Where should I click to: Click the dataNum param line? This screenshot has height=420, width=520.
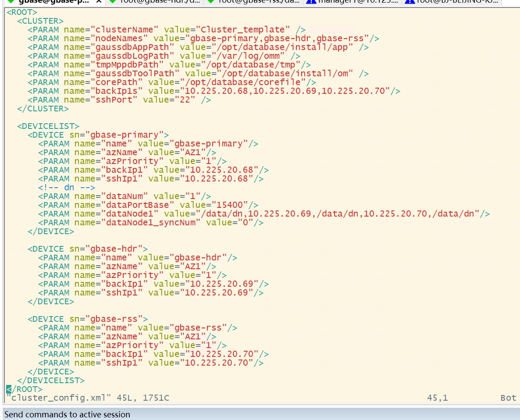click(x=125, y=196)
